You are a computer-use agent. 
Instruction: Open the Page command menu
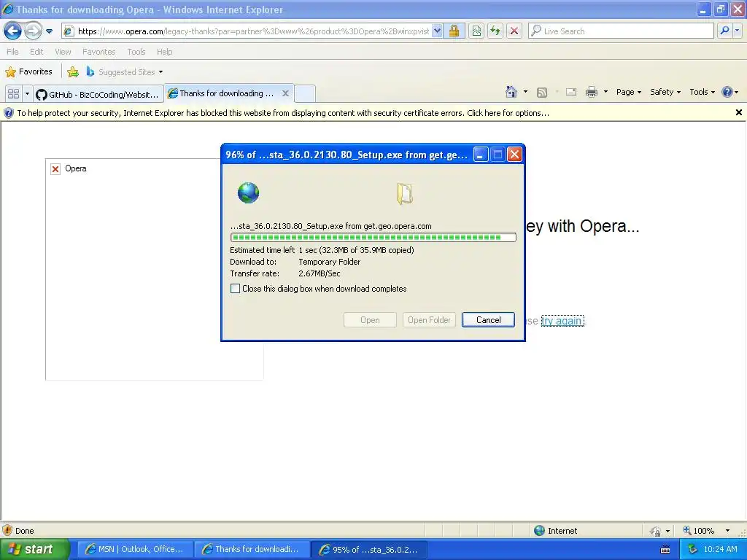click(628, 92)
